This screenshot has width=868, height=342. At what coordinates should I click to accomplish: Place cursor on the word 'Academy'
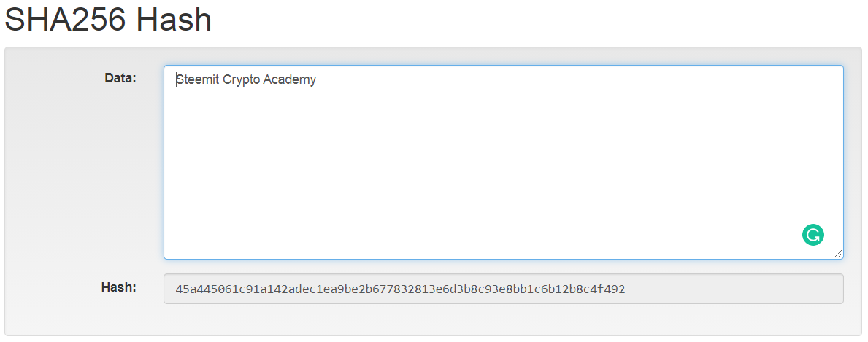[x=290, y=80]
